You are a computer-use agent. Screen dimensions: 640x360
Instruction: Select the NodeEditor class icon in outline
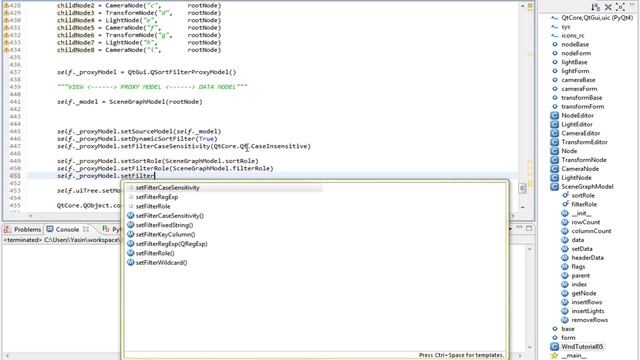tap(554, 116)
